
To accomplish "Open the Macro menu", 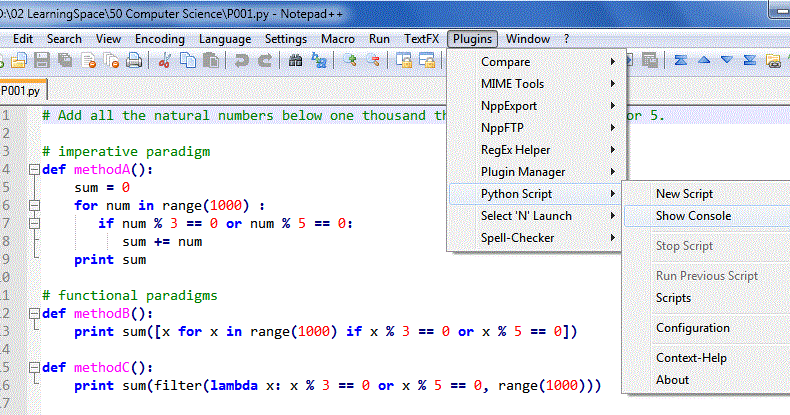I will [338, 39].
